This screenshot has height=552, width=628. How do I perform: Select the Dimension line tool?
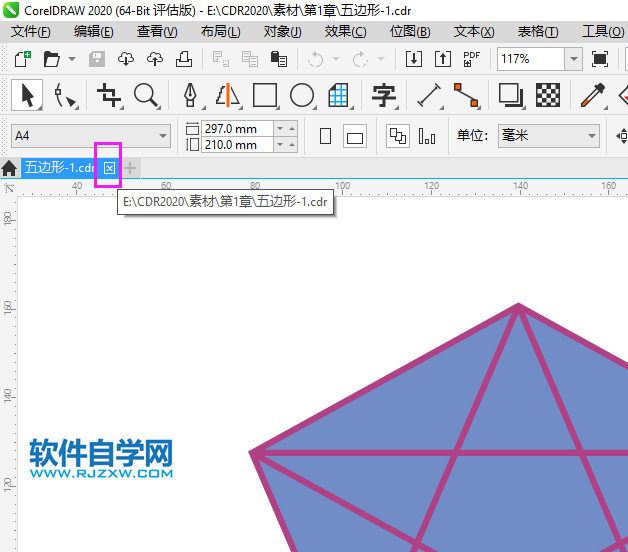pyautogui.click(x=429, y=95)
